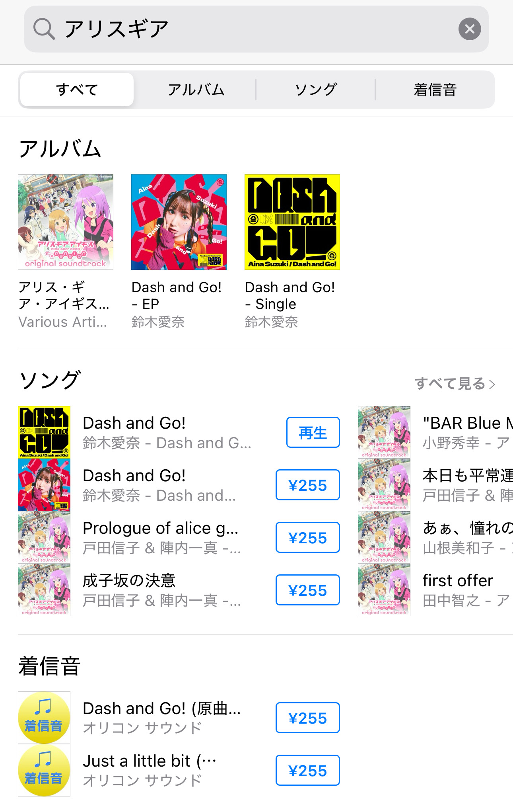Select the 着信音 tab
This screenshot has height=812, width=513.
[x=435, y=90]
